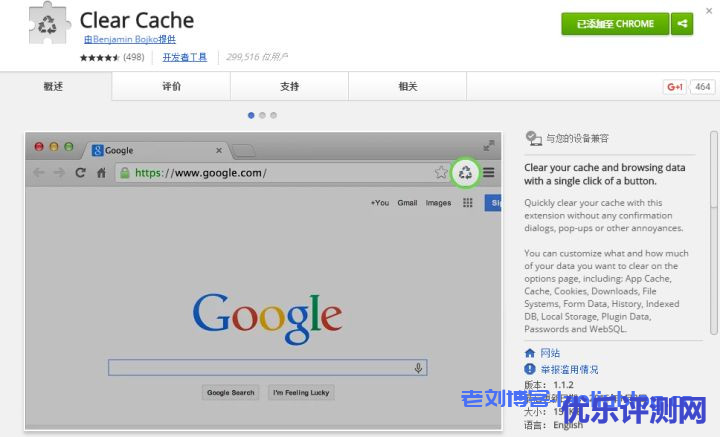Click the highlighted recycle icon in the screenshot toolbar
720x437 pixels.
tap(466, 173)
